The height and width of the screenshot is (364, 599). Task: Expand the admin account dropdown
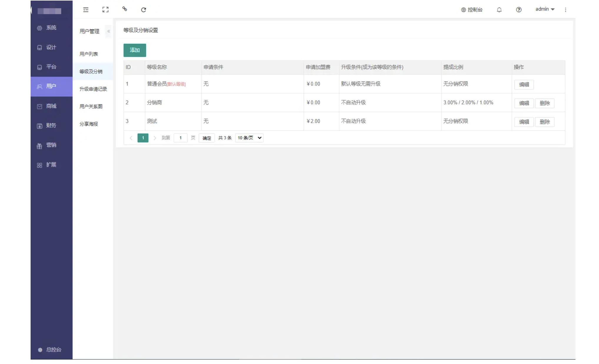[545, 9]
